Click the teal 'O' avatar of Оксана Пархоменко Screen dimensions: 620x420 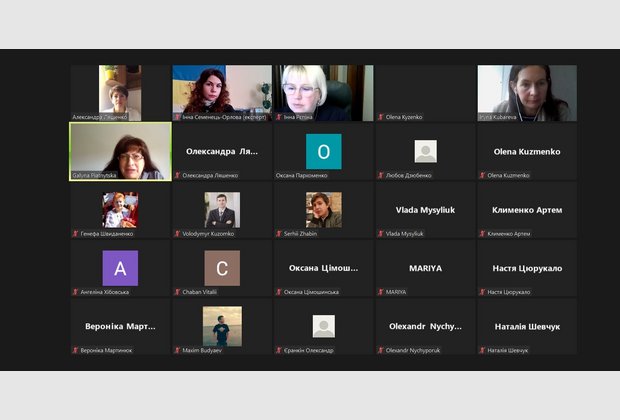[323, 152]
